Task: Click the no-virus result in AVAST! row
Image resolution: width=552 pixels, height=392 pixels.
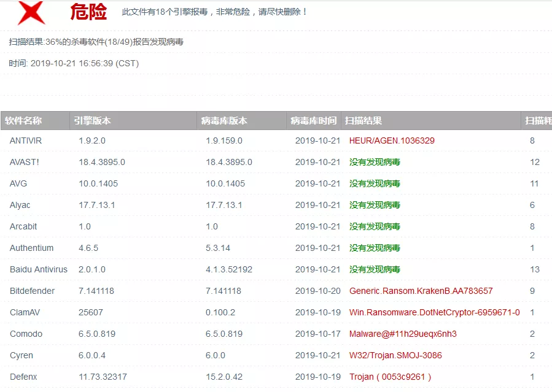Action: click(375, 162)
